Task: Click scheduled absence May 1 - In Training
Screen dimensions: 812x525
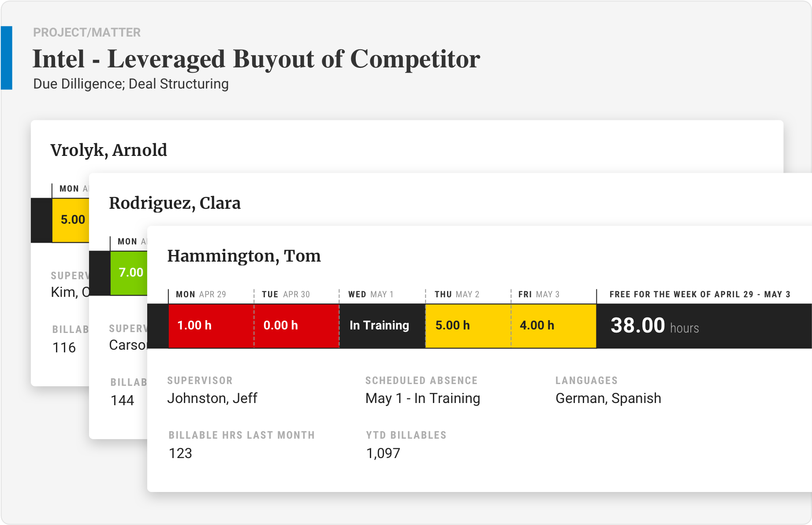Action: 423,398
